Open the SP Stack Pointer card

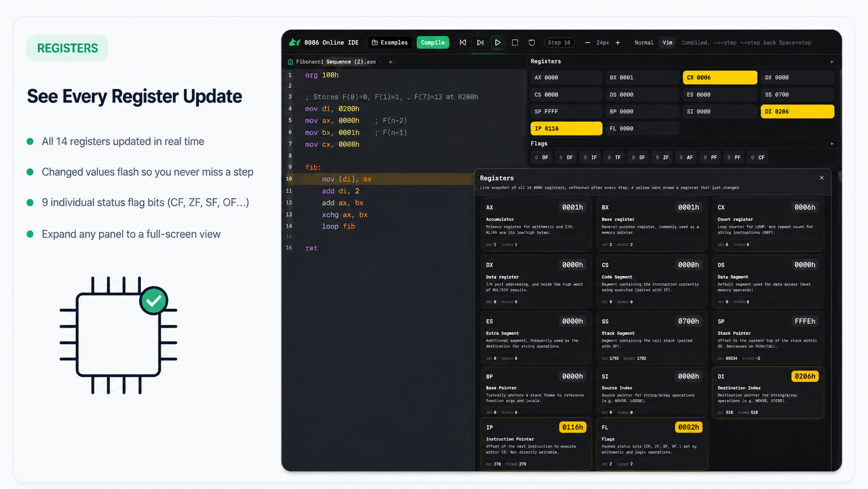pyautogui.click(x=768, y=338)
